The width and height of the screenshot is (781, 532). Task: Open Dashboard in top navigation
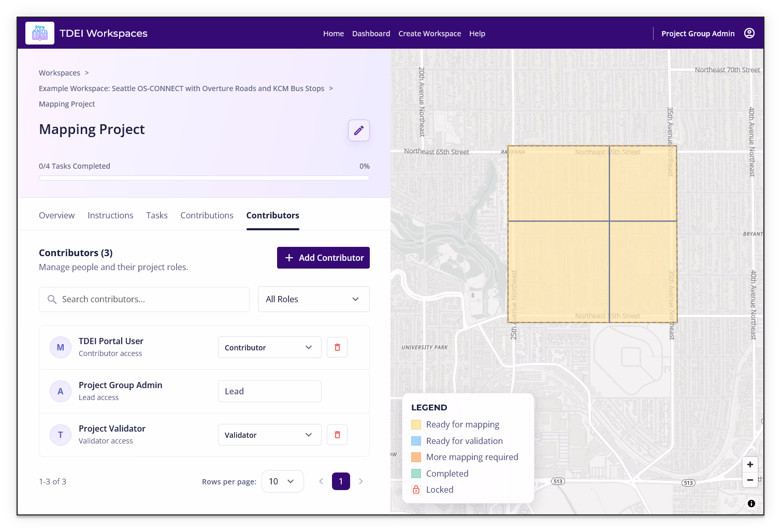(371, 34)
